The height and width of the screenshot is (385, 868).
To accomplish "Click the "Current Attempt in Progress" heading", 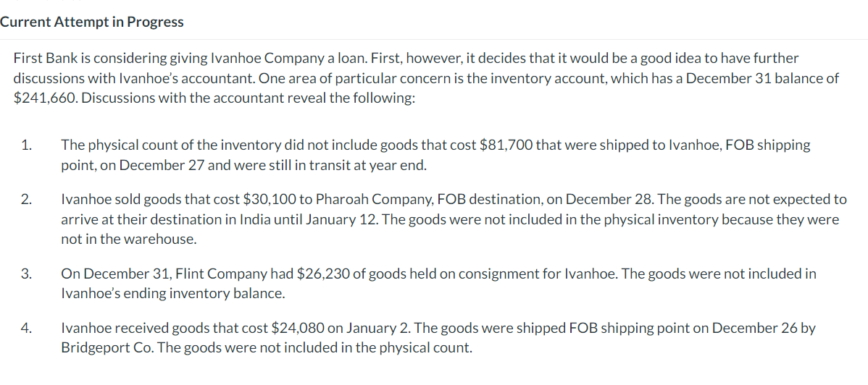I will coord(92,22).
